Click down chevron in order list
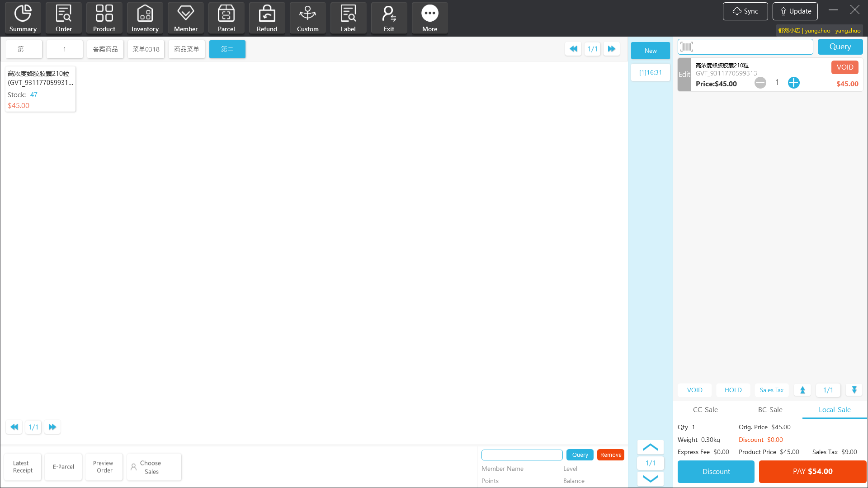 pyautogui.click(x=650, y=479)
